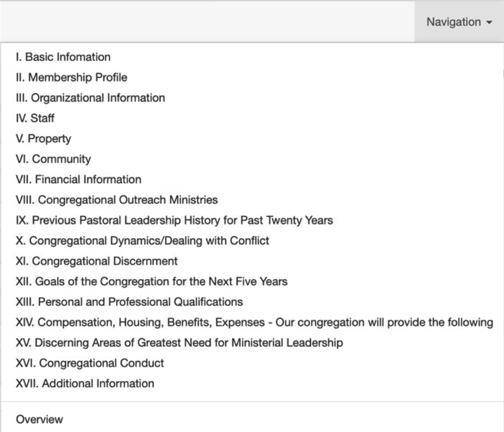Select the Staff section

[35, 118]
